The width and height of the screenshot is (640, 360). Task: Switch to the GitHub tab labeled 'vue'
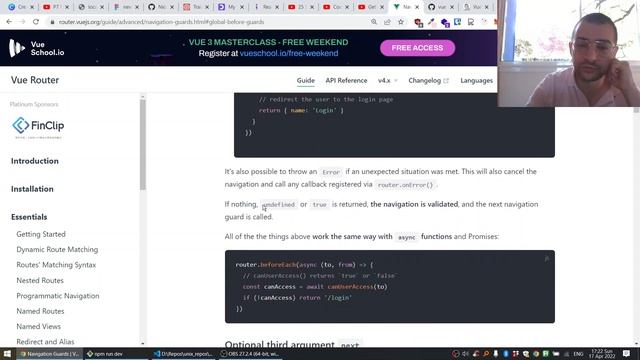(x=441, y=7)
